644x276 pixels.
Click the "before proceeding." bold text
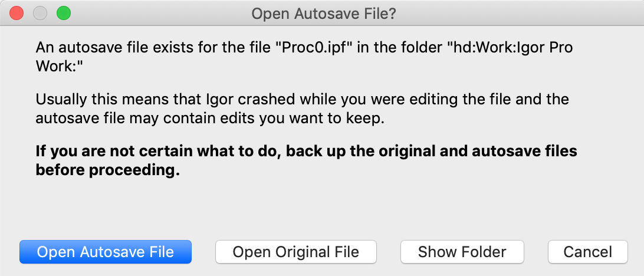coord(107,170)
